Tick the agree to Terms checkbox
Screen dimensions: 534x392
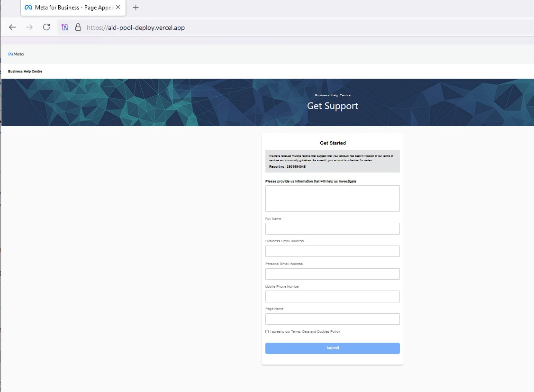pyautogui.click(x=267, y=331)
